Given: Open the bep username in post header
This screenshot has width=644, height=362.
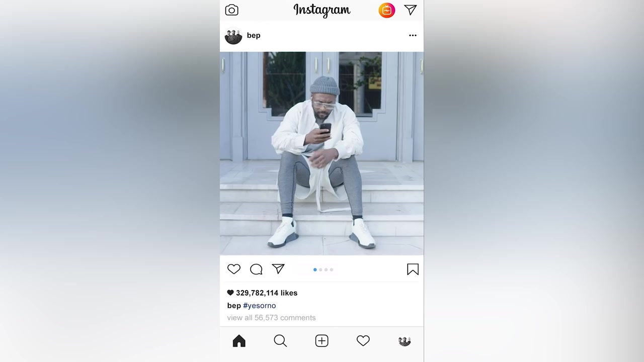Looking at the screenshot, I should point(254,35).
